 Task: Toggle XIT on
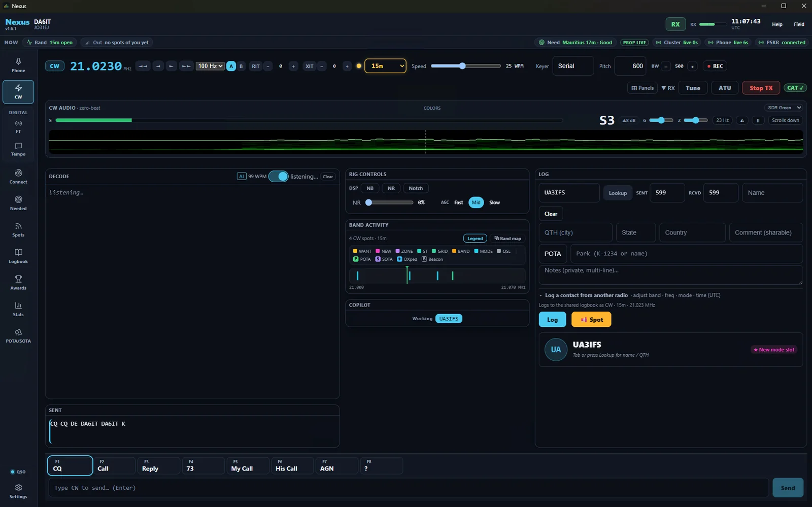click(310, 66)
